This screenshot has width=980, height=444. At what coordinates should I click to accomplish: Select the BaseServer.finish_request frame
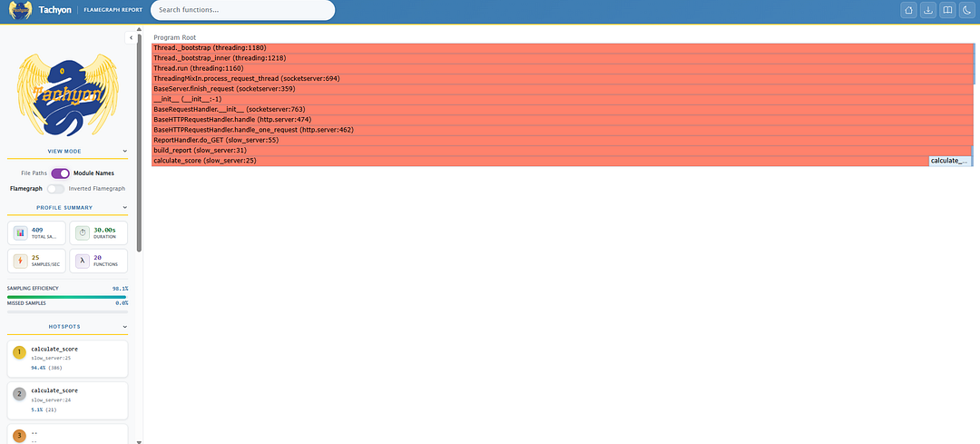pyautogui.click(x=563, y=89)
